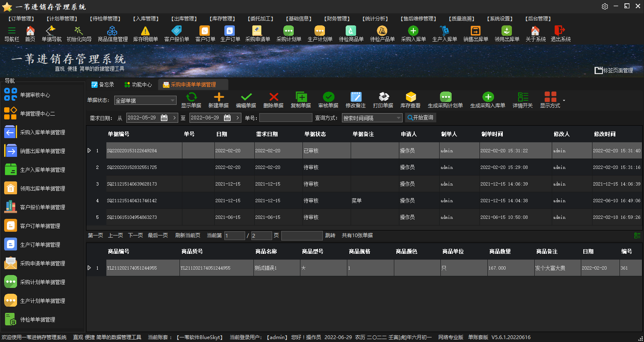Approve with 审核单据 button
The image size is (644, 342).
(328, 100)
